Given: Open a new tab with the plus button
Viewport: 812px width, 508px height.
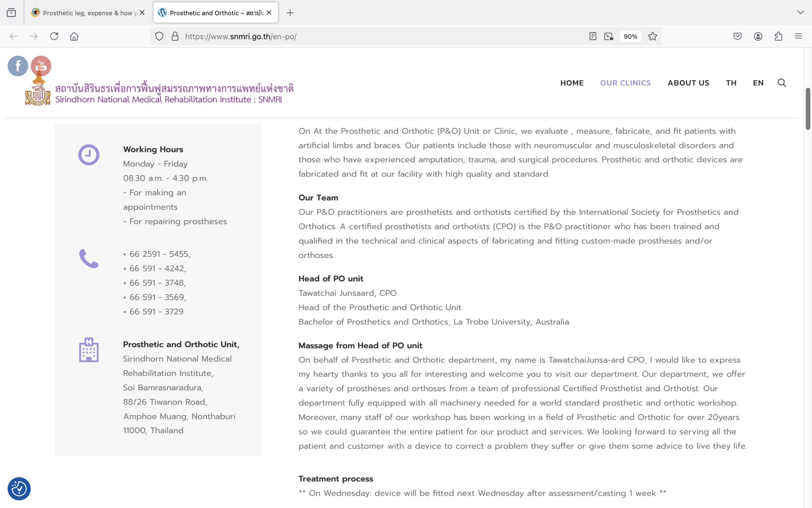Looking at the screenshot, I should [290, 13].
